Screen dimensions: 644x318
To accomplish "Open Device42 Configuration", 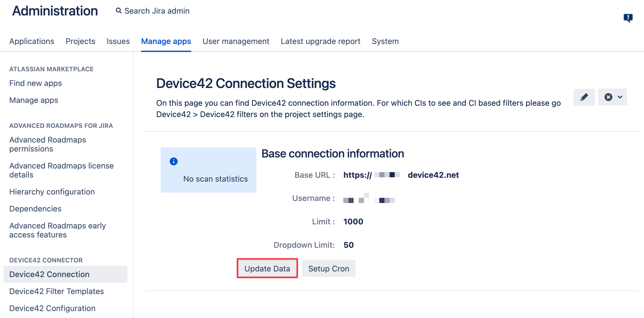I will point(52,308).
